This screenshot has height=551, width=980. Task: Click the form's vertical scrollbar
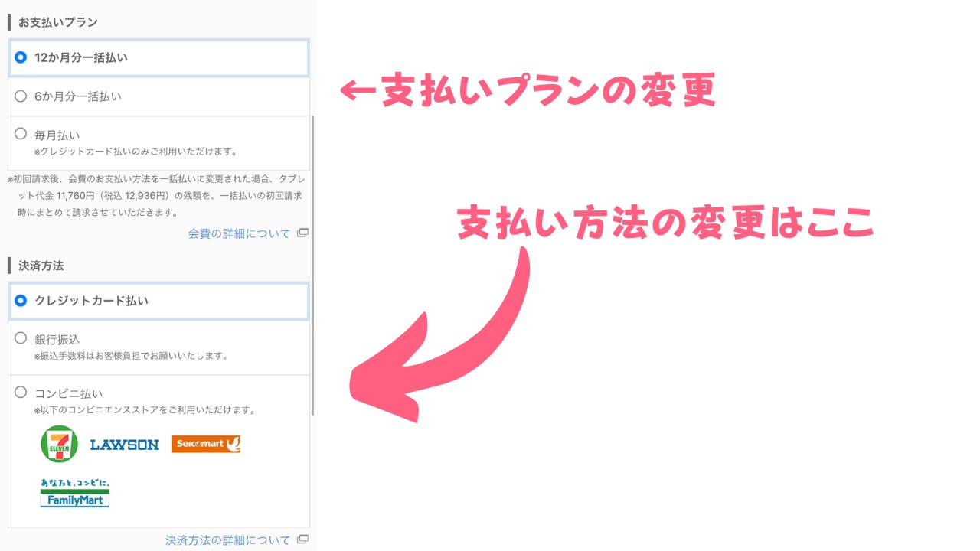click(312, 265)
